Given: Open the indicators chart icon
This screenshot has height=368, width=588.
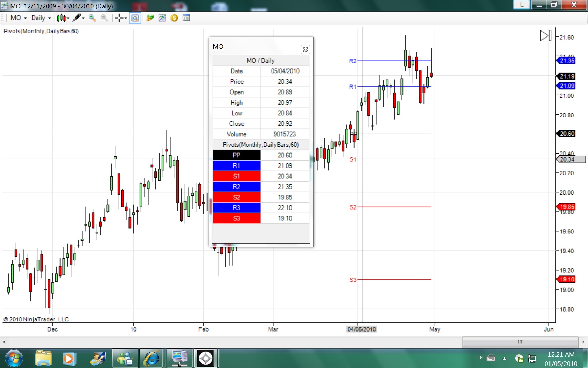Looking at the screenshot, I should pyautogui.click(x=162, y=18).
